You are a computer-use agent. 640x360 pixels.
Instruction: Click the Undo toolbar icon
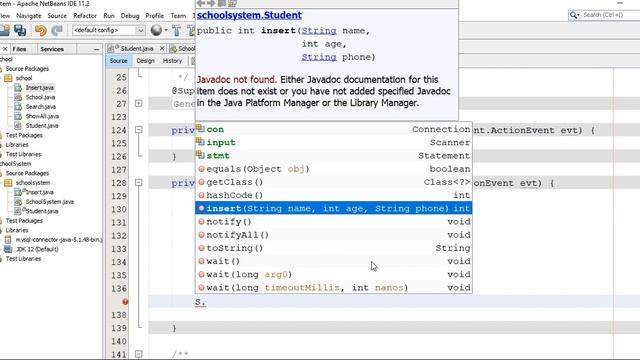click(40, 30)
